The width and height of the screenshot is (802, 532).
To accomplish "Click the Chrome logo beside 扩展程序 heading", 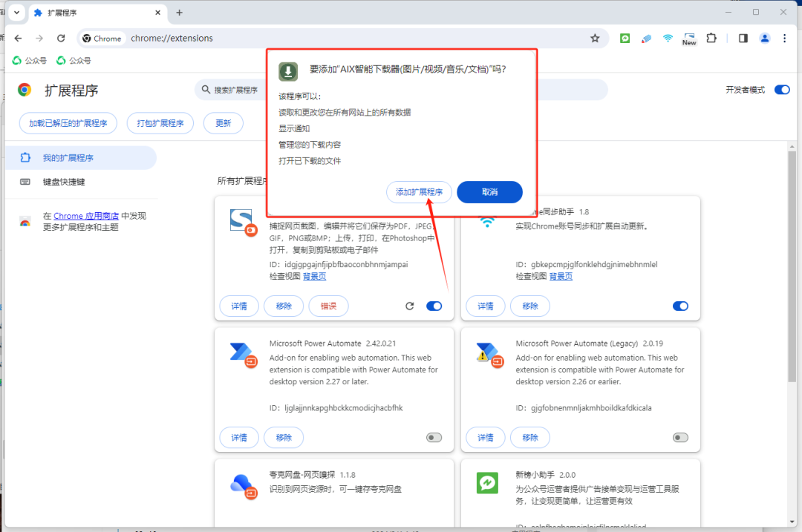I will [x=25, y=90].
